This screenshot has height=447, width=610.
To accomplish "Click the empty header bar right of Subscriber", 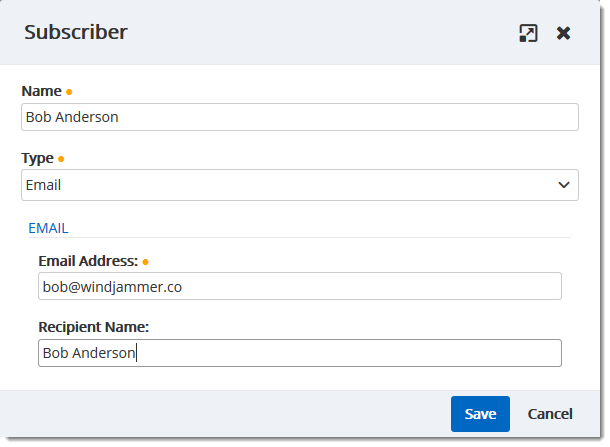I will 320,32.
